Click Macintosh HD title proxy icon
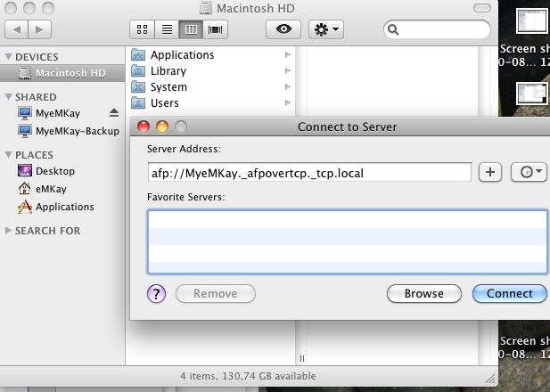Viewport: 550px width, 392px height. coord(206,8)
